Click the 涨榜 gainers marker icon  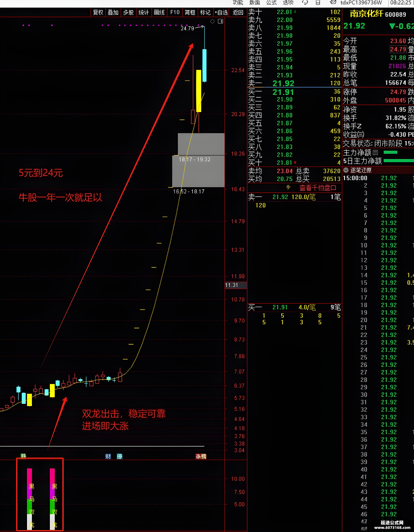pos(201,456)
